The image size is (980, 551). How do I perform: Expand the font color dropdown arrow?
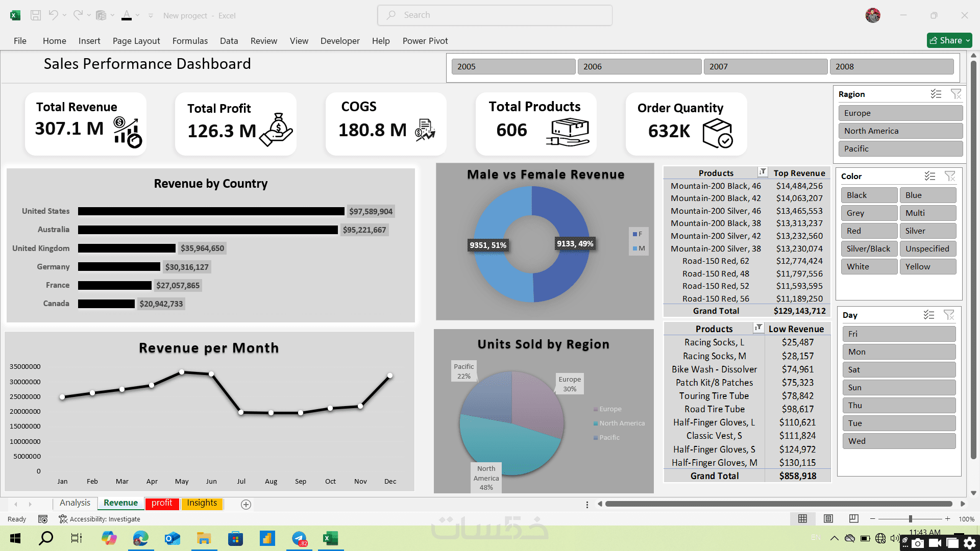tap(137, 15)
